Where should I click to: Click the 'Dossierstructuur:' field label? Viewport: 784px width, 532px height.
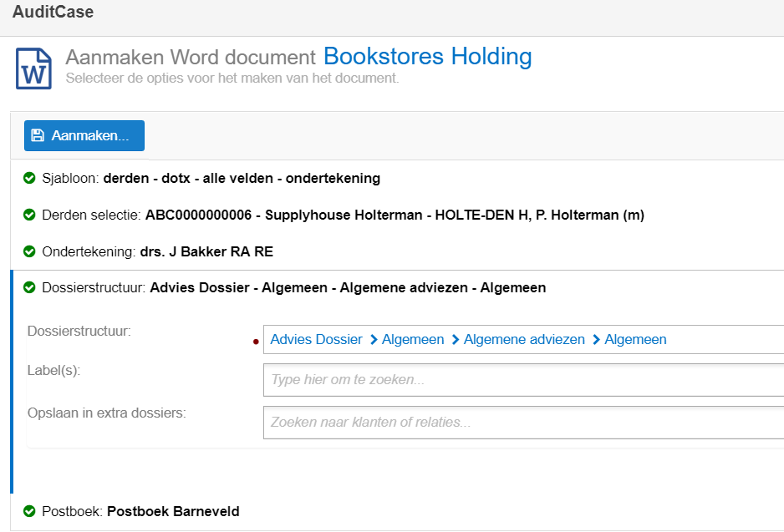pos(79,332)
